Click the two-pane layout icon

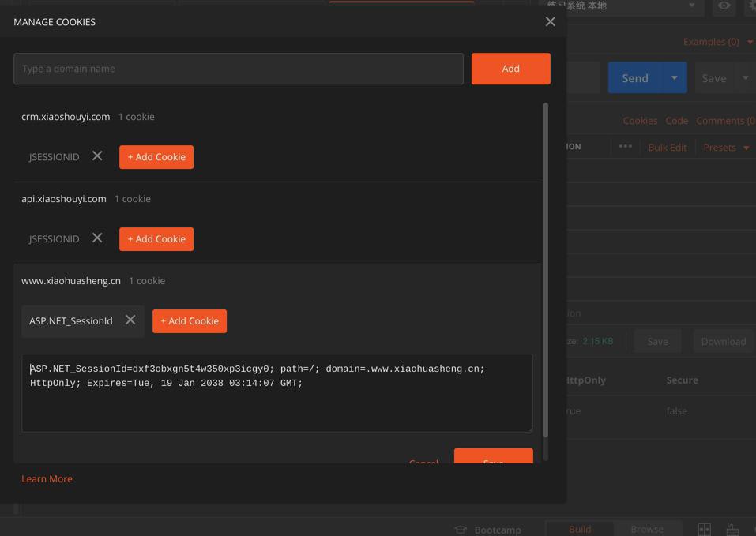(705, 529)
